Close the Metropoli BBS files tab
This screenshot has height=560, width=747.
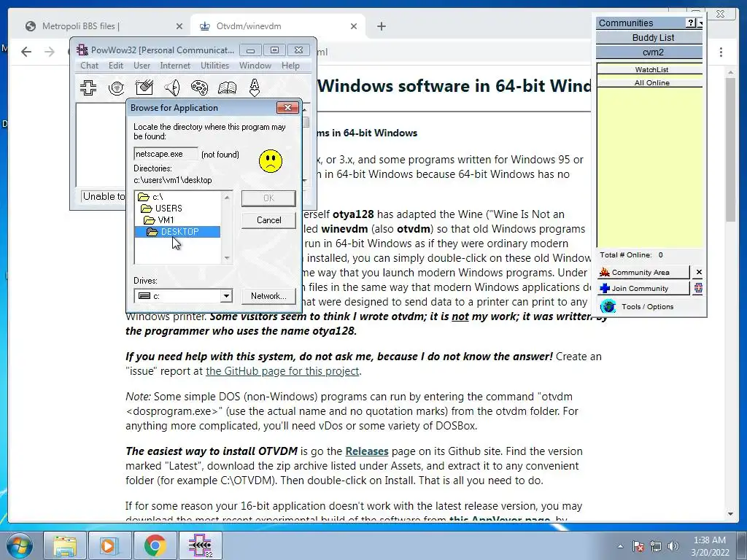179,26
